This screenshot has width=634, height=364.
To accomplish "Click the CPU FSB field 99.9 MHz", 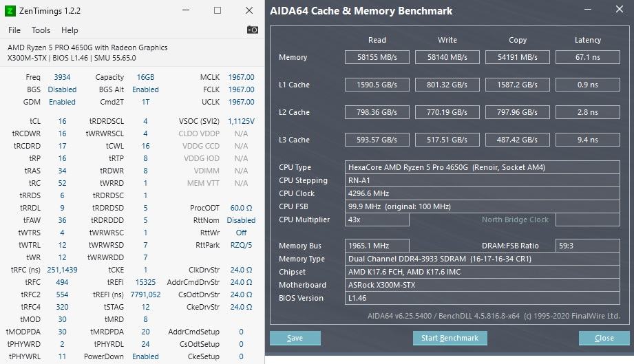I will tap(483, 206).
